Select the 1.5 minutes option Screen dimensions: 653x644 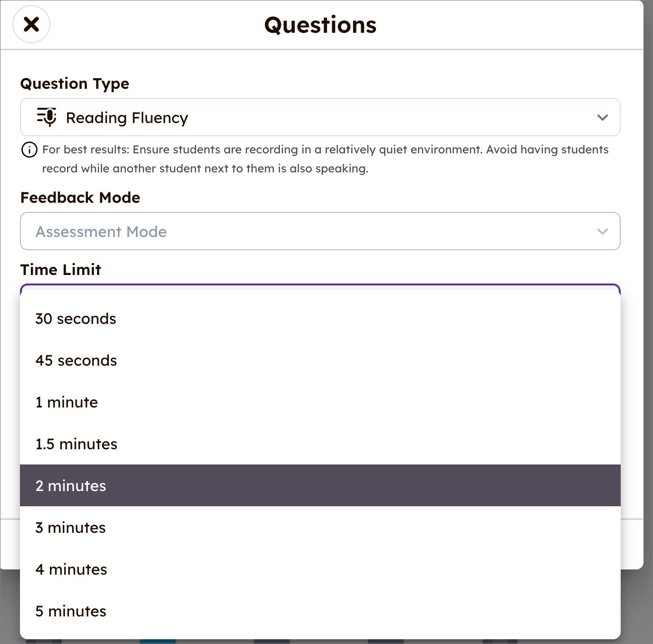(76, 444)
